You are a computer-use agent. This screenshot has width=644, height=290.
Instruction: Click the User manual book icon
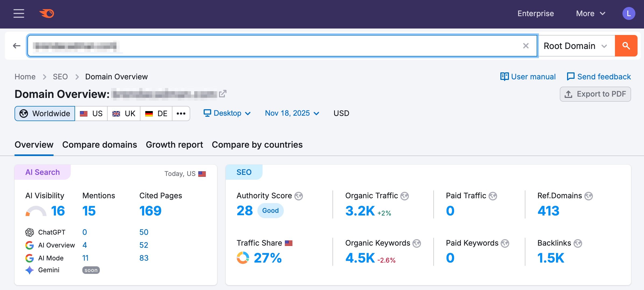point(504,76)
